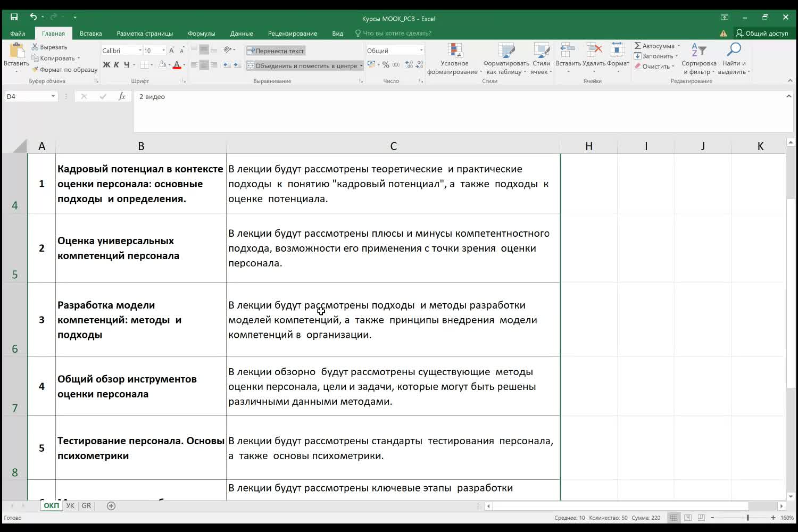This screenshot has width=798, height=532.
Task: Expand the Очистить clear dropdown
Action: (673, 66)
